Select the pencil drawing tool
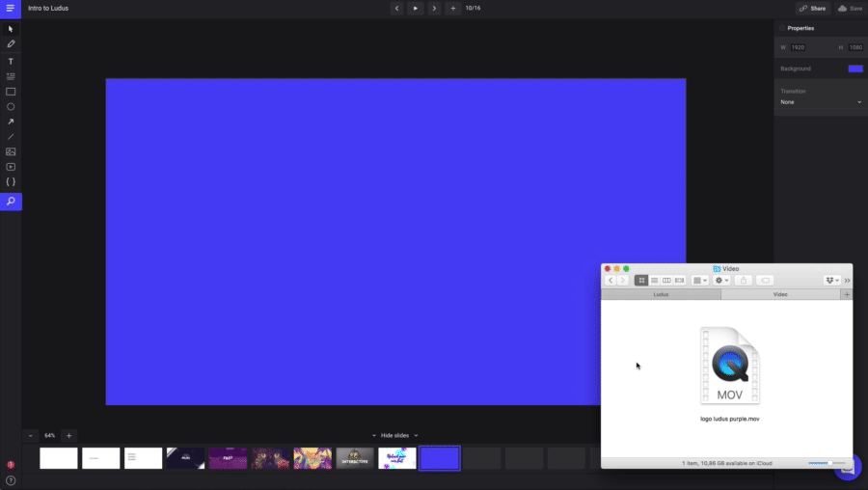 tap(11, 44)
